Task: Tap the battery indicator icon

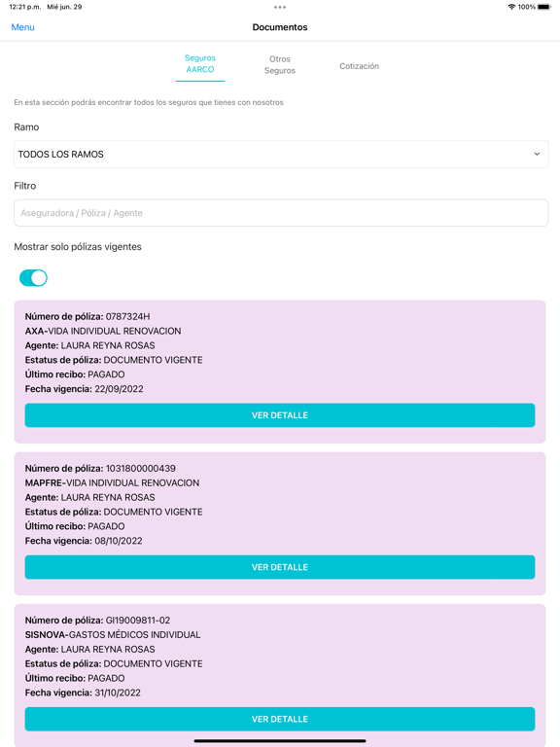Action: coord(544,7)
